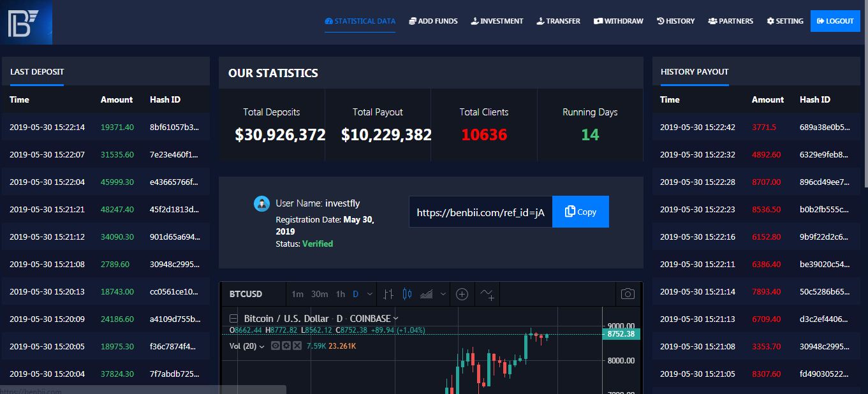Take a chart snapshot with camera icon

click(x=628, y=294)
